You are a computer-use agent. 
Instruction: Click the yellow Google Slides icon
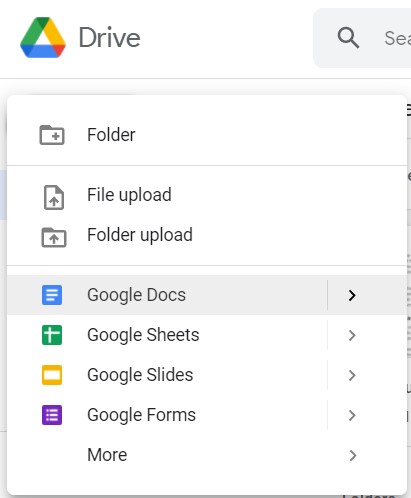(x=52, y=375)
